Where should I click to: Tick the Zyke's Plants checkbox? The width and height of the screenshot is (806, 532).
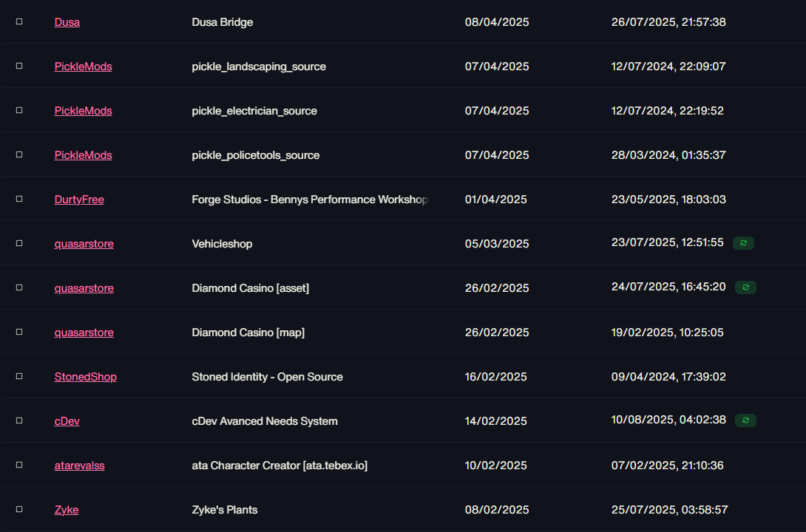19,509
